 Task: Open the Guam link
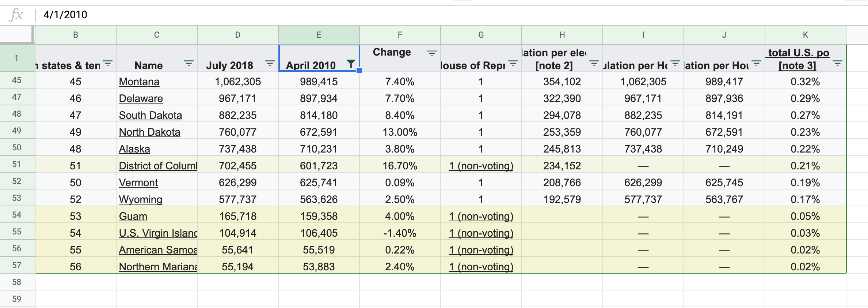(133, 216)
